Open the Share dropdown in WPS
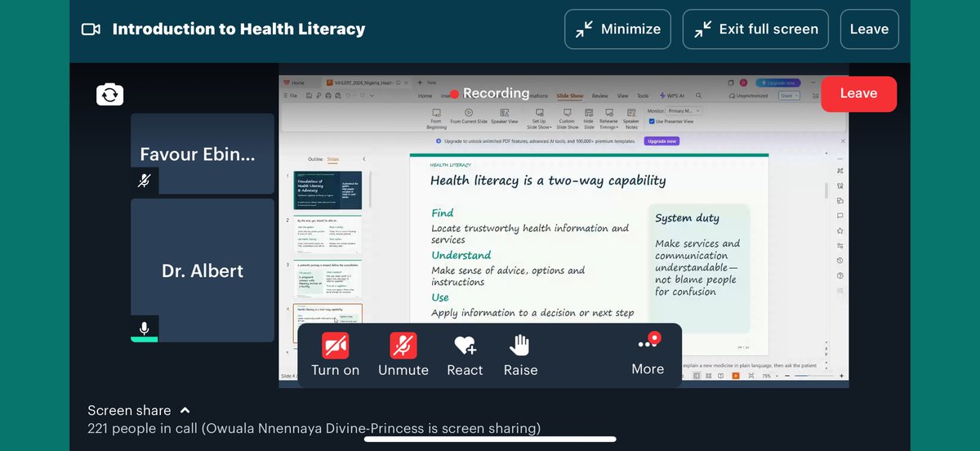The height and width of the screenshot is (451, 980). [x=789, y=96]
